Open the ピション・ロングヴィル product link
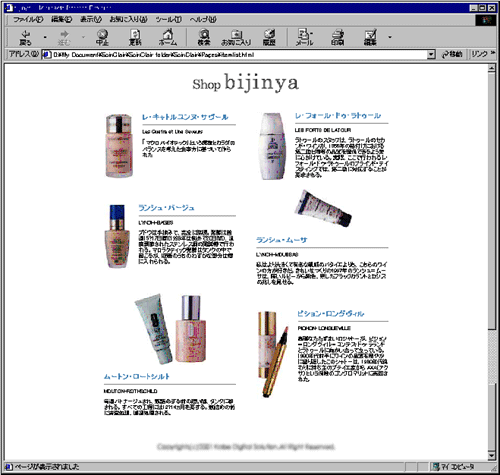 pos(331,313)
